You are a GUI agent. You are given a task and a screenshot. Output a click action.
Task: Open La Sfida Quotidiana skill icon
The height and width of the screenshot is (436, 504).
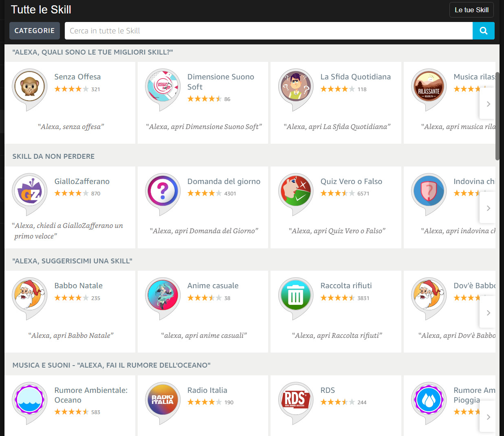tap(296, 89)
